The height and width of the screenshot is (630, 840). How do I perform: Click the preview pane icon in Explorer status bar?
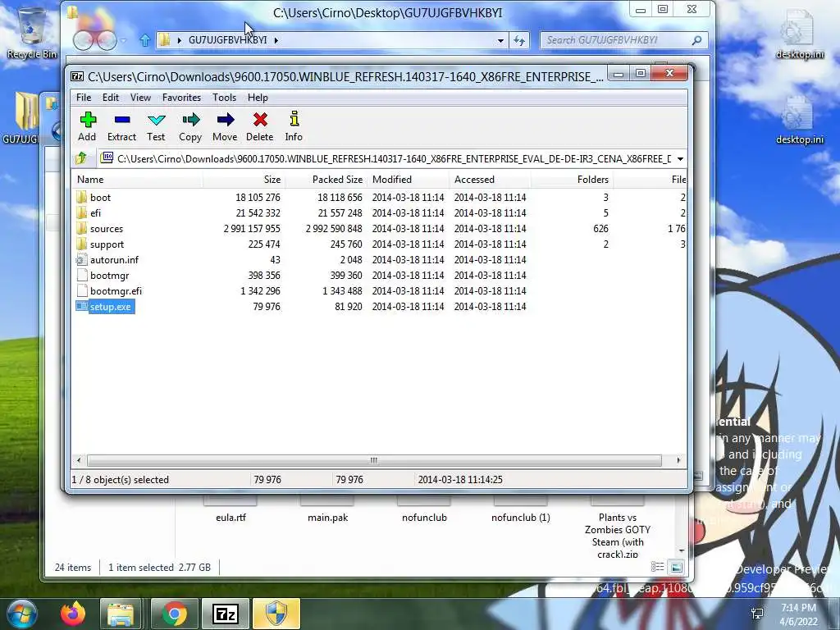[677, 567]
